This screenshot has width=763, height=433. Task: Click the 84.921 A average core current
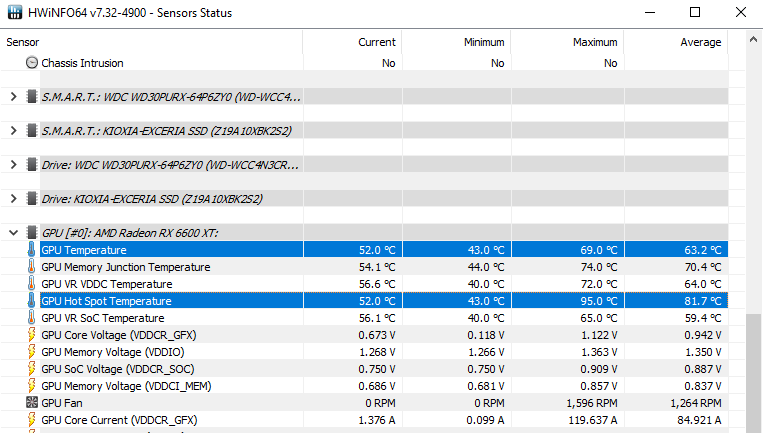[699, 420]
